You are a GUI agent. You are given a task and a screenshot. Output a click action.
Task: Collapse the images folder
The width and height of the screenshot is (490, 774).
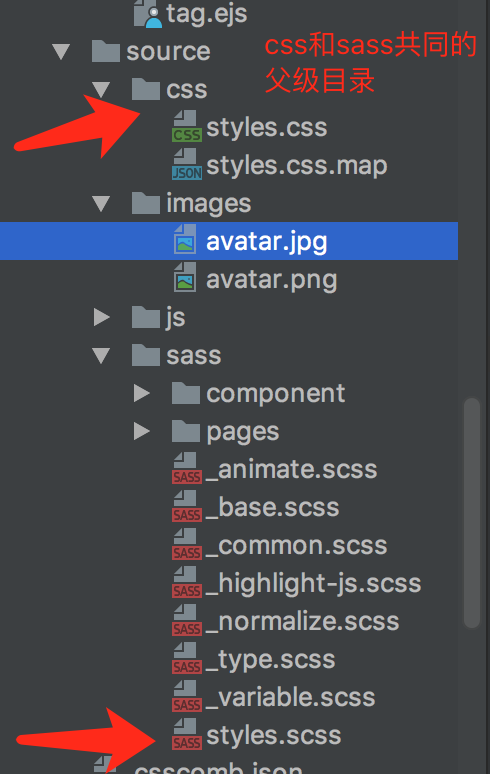coord(101,203)
